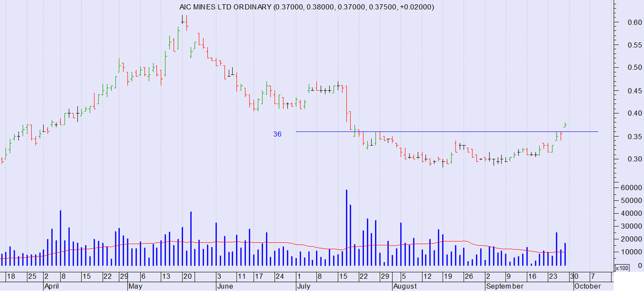Select the September month label
Image resolution: width=644 pixels, height=298 pixels.
504,287
